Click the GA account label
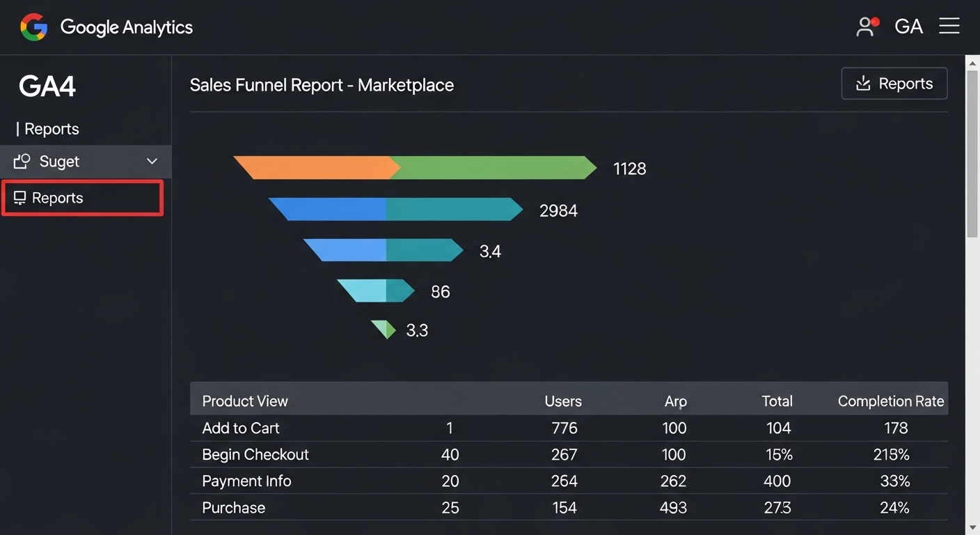The image size is (980, 535). coord(908,26)
